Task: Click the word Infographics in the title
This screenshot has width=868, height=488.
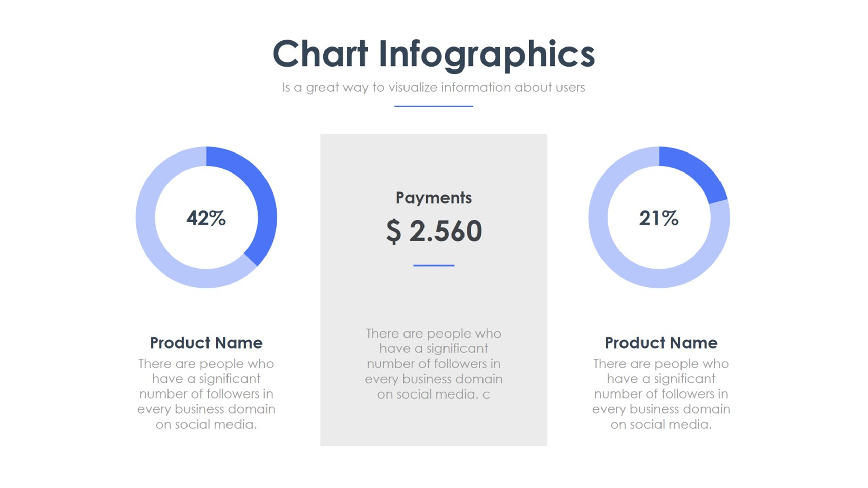Action: click(487, 55)
